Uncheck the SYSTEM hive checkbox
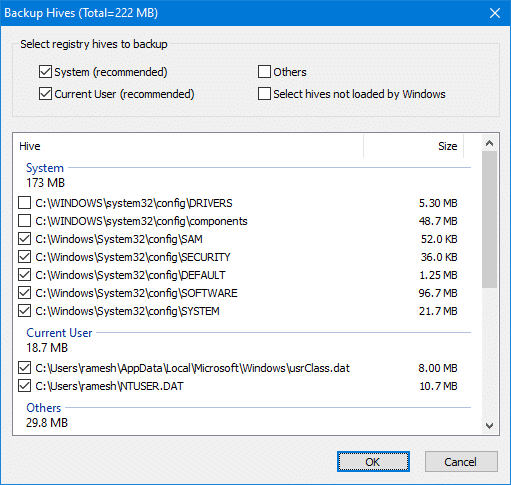Screen dimensions: 511x485 [x=25, y=311]
